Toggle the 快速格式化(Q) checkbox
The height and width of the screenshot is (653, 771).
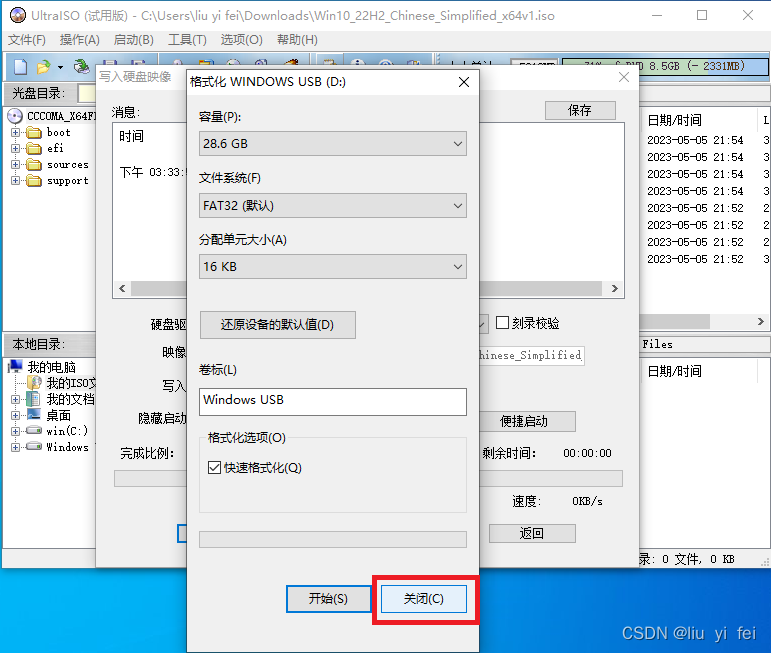(214, 468)
